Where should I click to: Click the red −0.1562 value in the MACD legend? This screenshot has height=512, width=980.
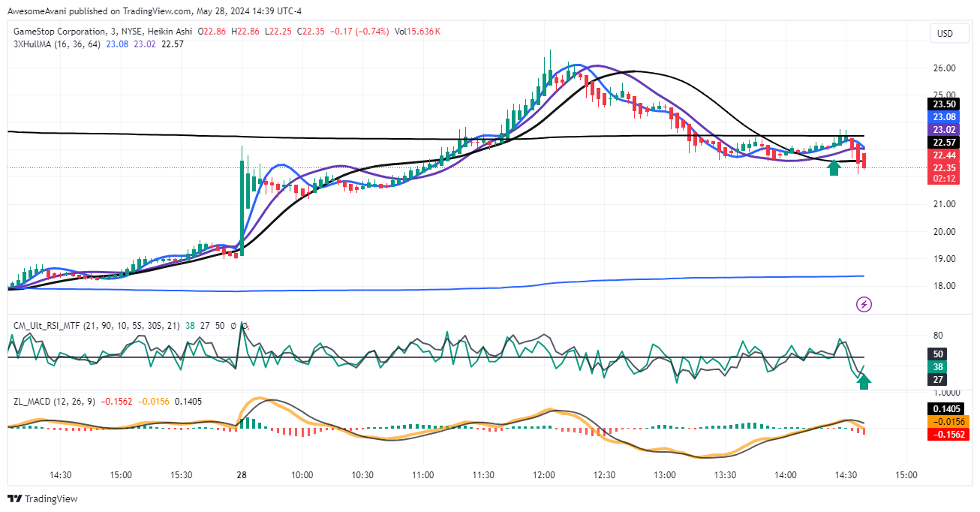point(116,402)
